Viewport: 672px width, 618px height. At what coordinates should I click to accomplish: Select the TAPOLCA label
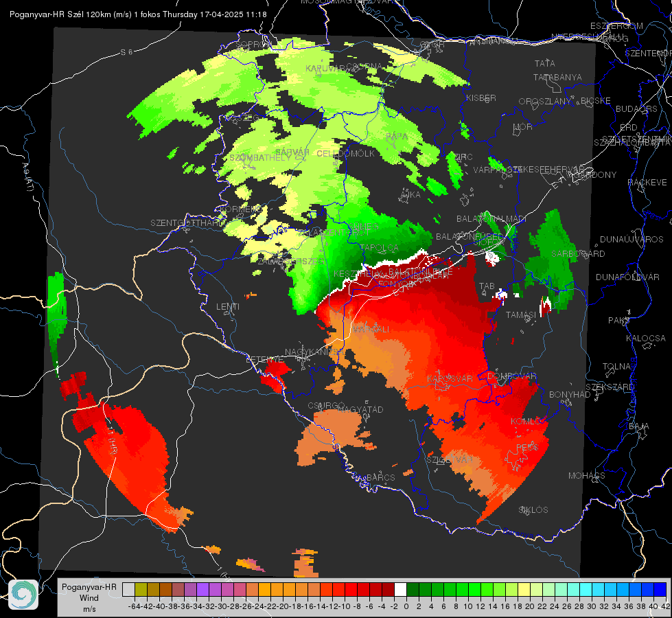(379, 247)
